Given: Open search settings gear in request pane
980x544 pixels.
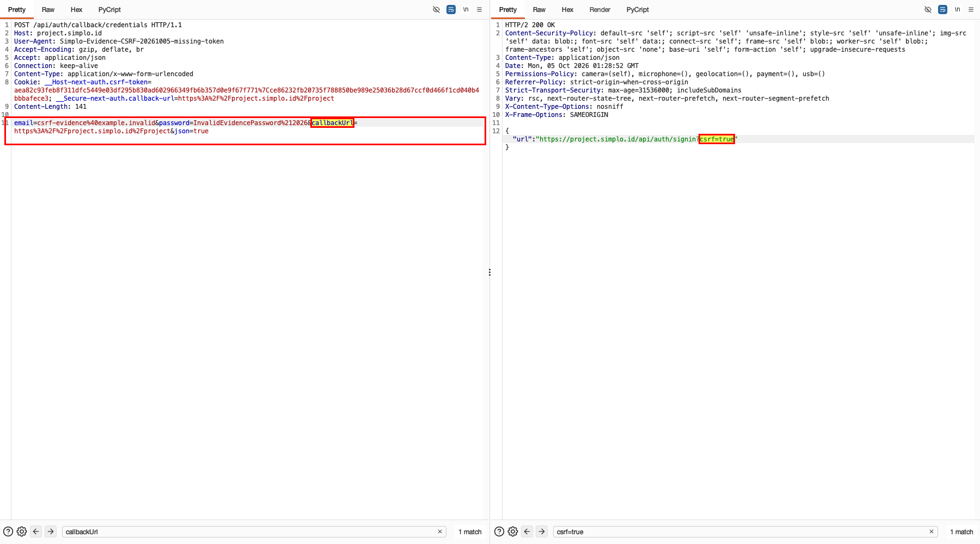Looking at the screenshot, I should [22, 531].
